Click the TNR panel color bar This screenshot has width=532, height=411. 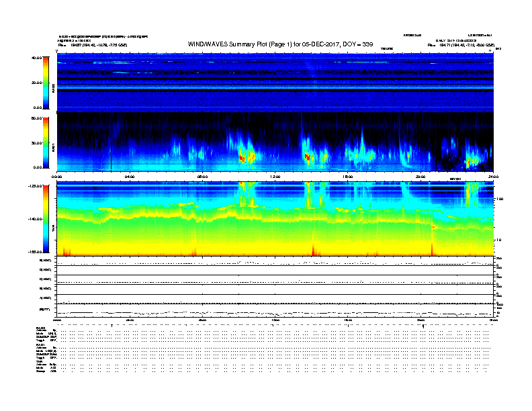click(x=46, y=219)
